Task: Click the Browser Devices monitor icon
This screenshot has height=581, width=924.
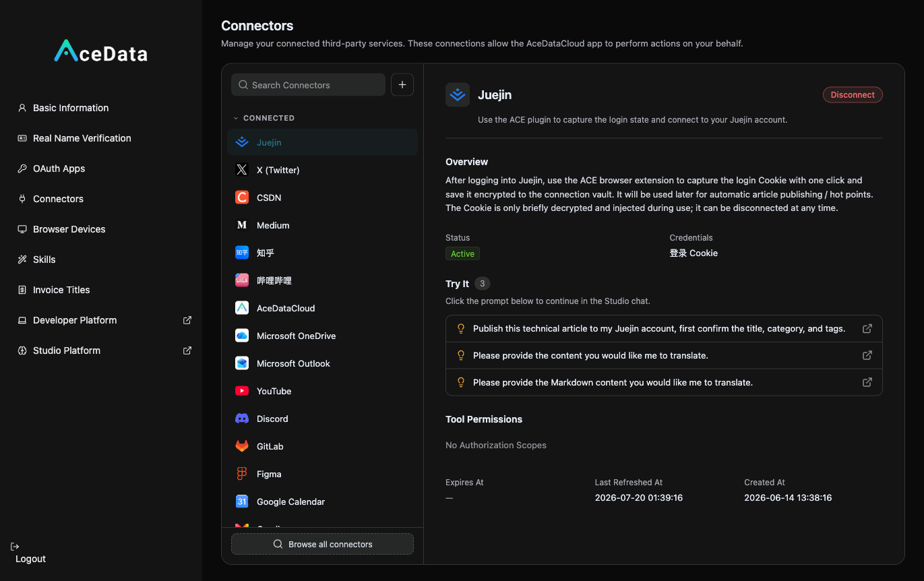Action: 22,229
